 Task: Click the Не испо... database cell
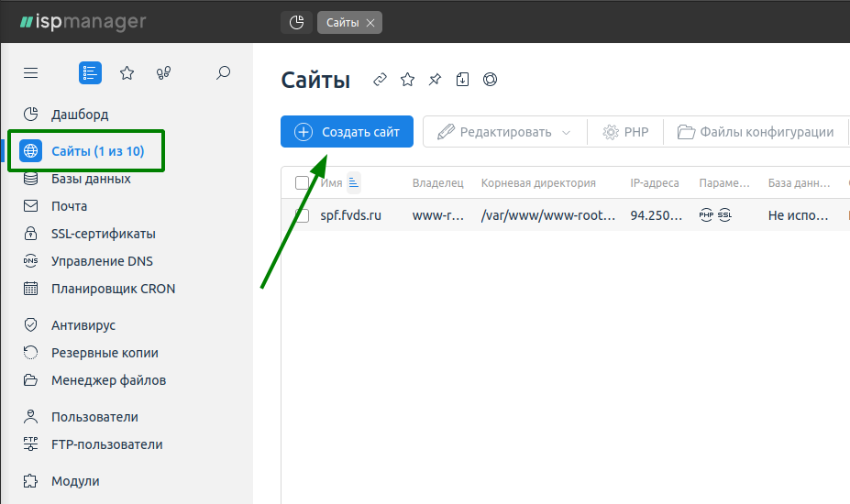798,215
